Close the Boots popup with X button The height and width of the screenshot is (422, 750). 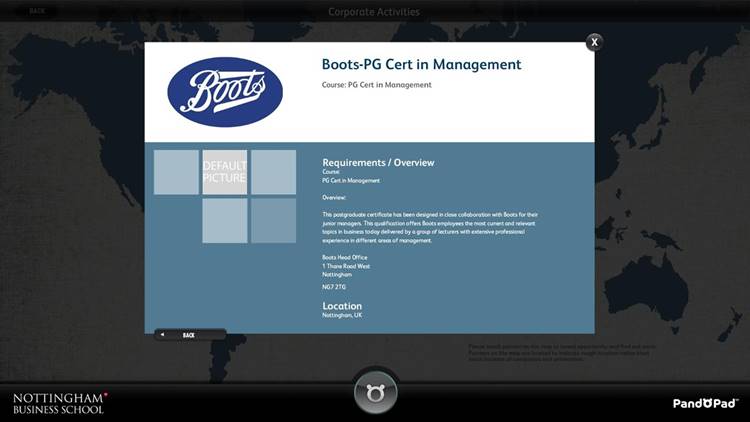point(594,42)
